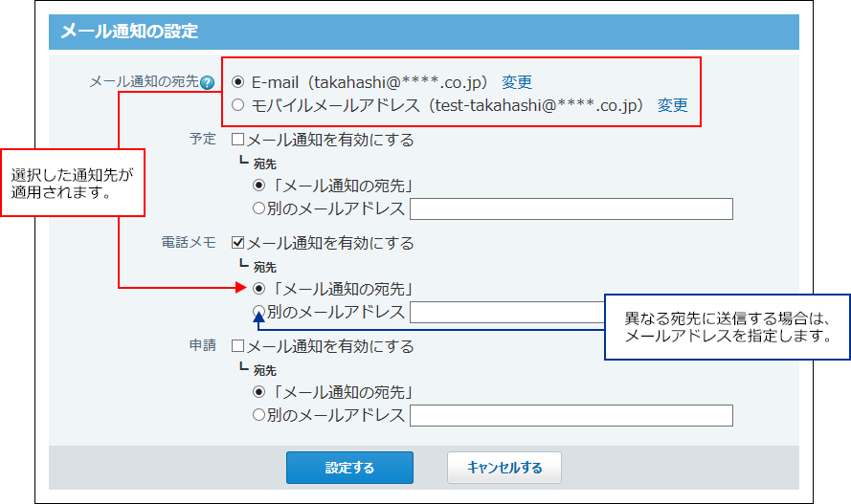Click 変更 link next to mobile mail address

tap(672, 105)
